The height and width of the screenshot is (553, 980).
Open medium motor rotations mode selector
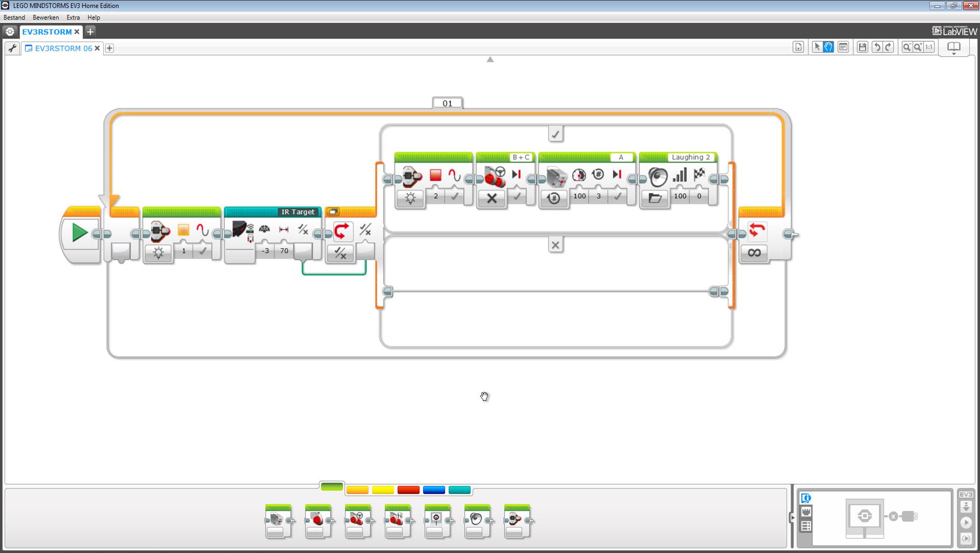554,198
